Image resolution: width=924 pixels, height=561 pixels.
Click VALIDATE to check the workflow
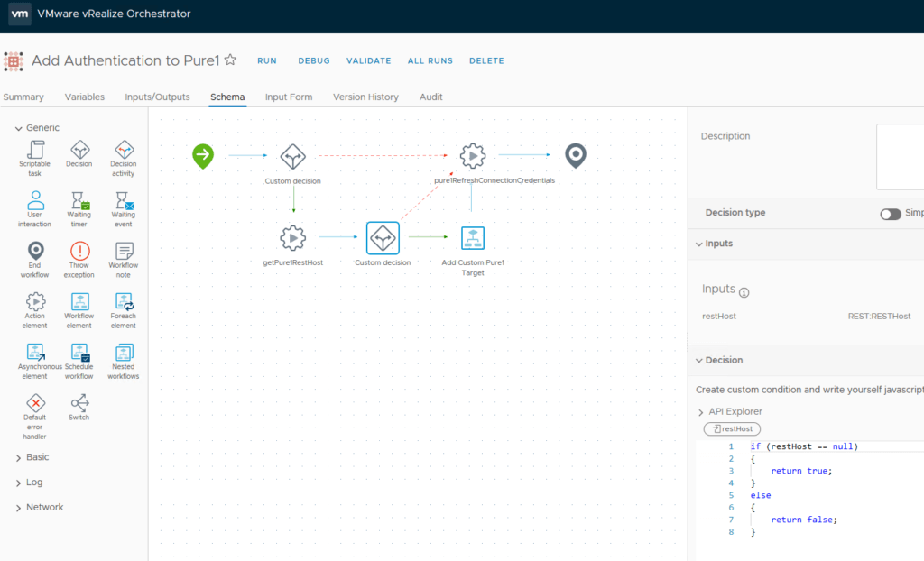pos(369,60)
